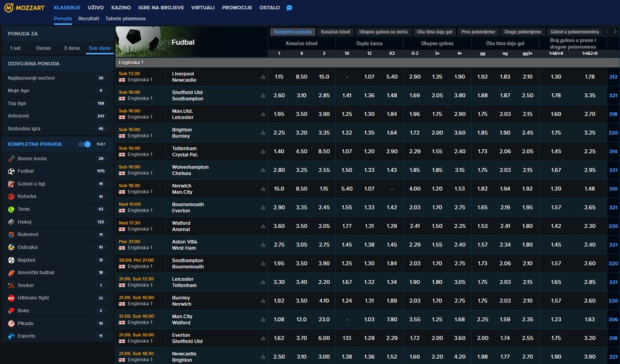This screenshot has width=620, height=364.
Task: Pick draw odds 3.10 for Sheffield Utd Southampton
Action: 301,95
